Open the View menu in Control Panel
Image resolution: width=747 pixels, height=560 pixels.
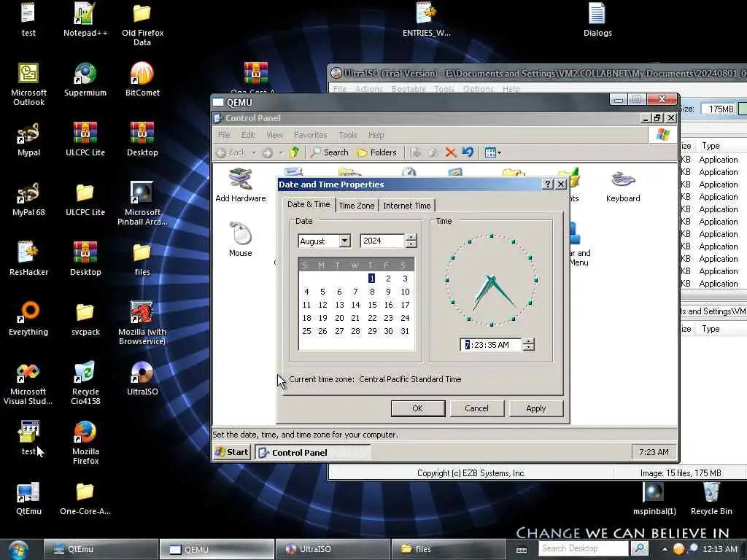[274, 135]
